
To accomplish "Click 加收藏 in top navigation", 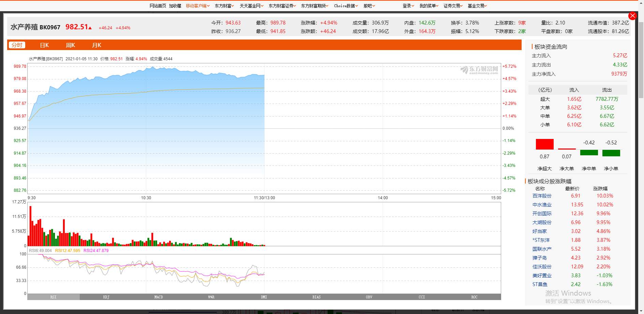I will point(175,6).
